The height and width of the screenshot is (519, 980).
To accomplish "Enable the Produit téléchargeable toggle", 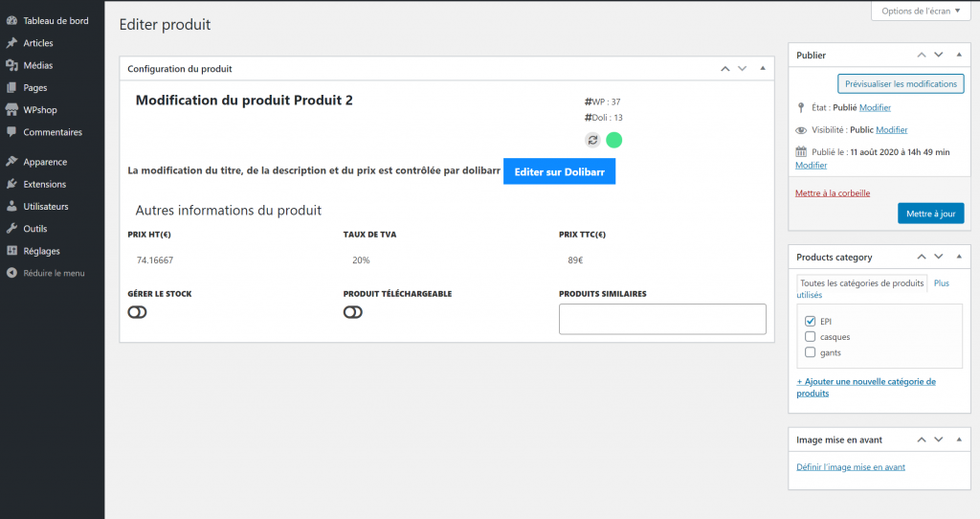I will (x=352, y=312).
